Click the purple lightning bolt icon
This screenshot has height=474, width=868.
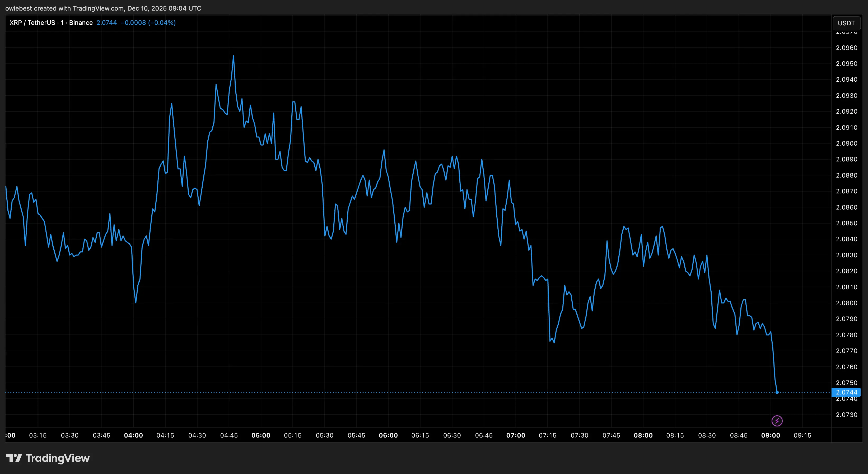click(777, 421)
